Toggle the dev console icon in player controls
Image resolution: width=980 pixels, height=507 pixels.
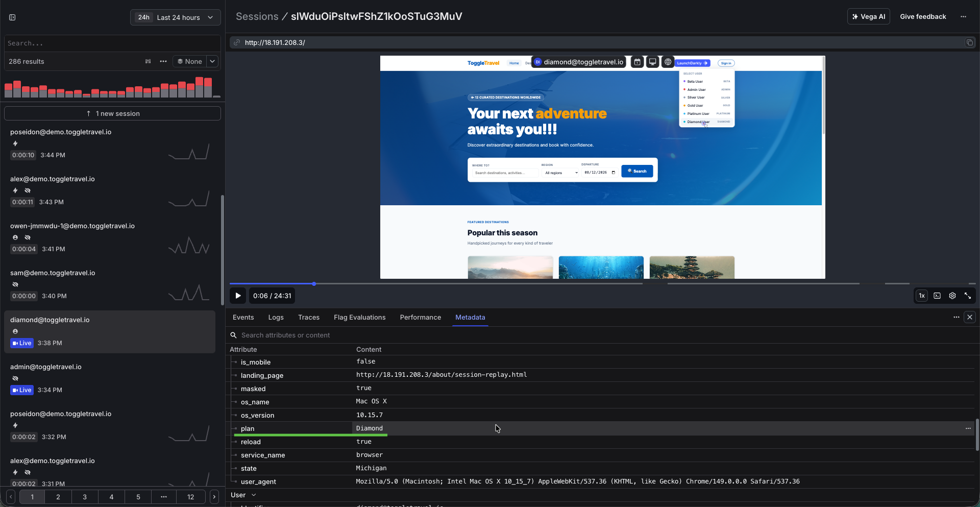click(937, 296)
